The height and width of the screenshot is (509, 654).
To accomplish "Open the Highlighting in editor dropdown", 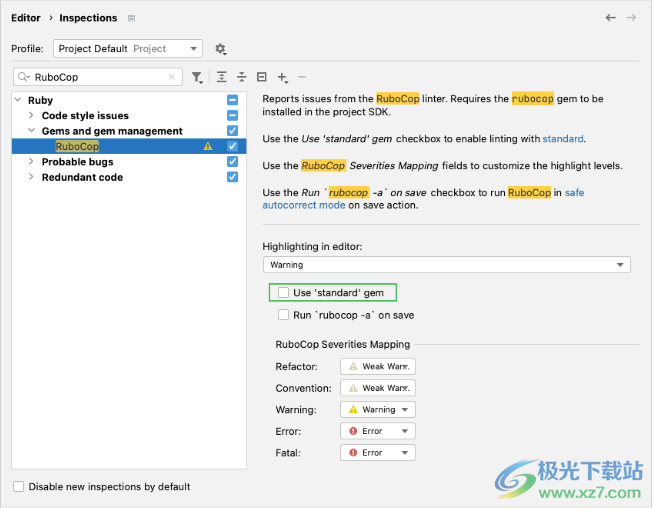I will (446, 265).
